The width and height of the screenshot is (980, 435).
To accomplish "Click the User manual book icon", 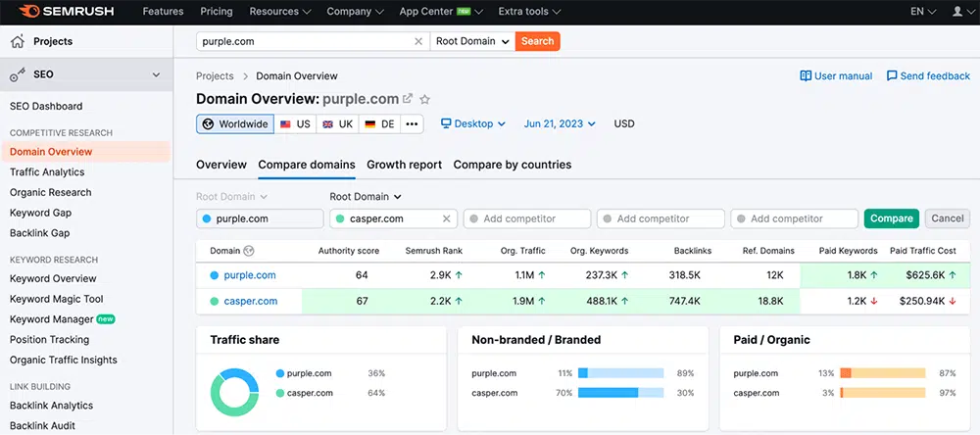I will click(x=806, y=75).
